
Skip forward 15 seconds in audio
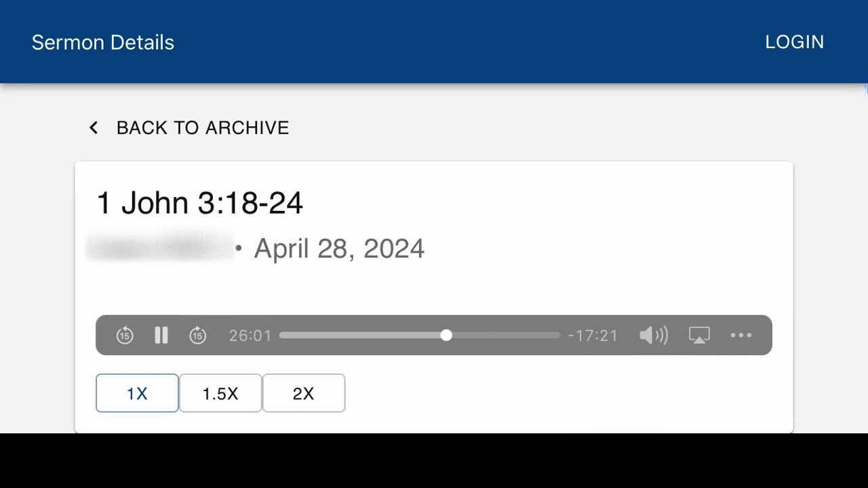tap(197, 335)
